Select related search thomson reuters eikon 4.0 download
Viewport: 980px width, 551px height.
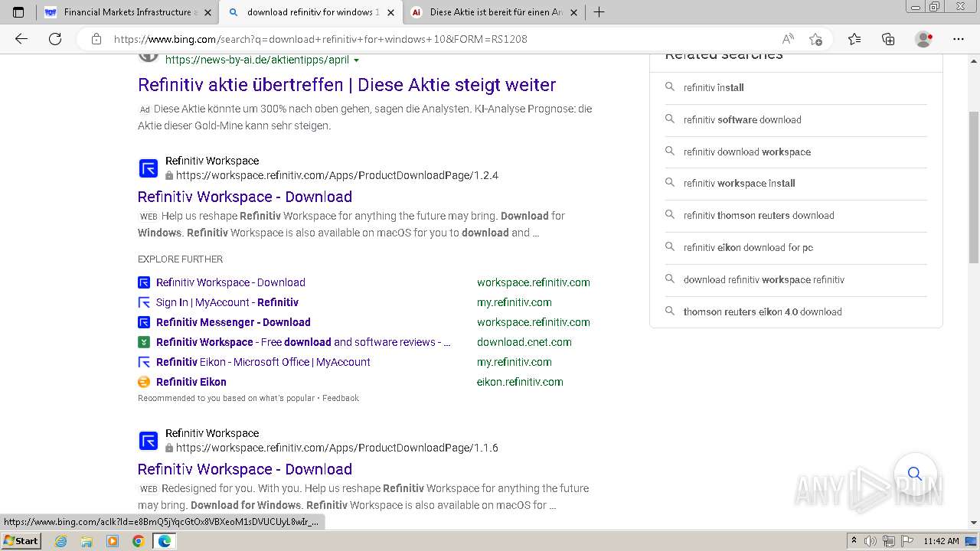[x=763, y=311]
